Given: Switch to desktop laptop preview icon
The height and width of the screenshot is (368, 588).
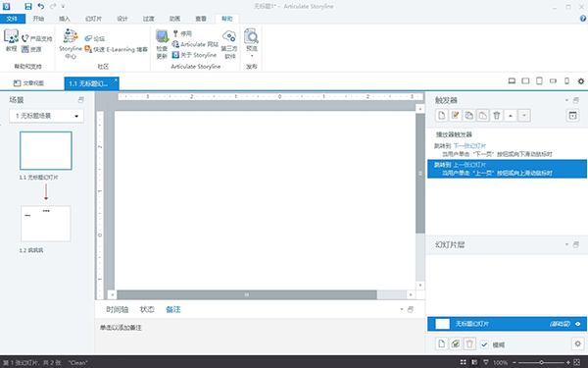Looking at the screenshot, I should (x=512, y=80).
